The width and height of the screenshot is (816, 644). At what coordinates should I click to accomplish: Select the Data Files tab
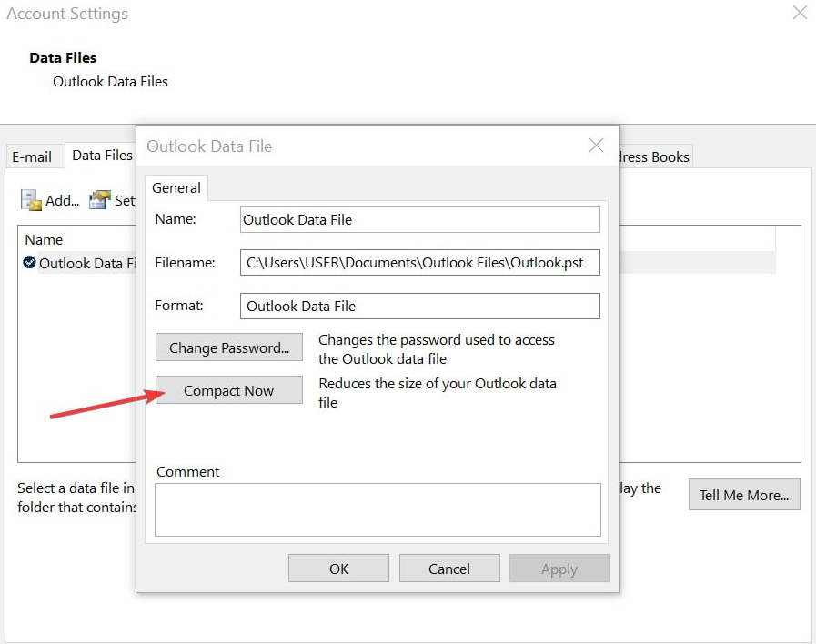[102, 155]
